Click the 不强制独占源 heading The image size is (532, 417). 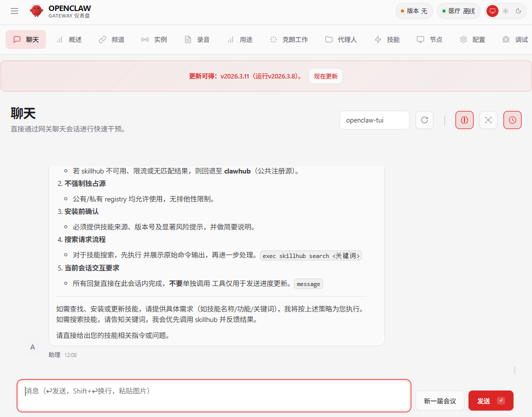coord(85,183)
